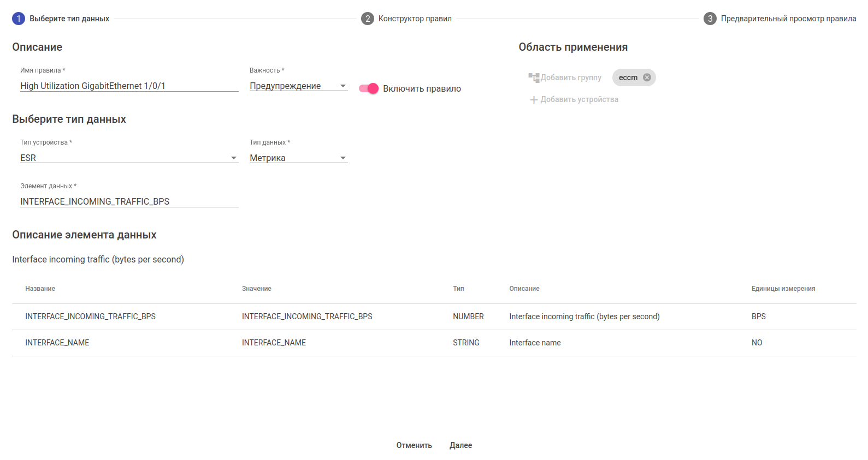Screen dimensions: 868x460
Task: Click the Элемент данных input field
Action: [x=129, y=202]
